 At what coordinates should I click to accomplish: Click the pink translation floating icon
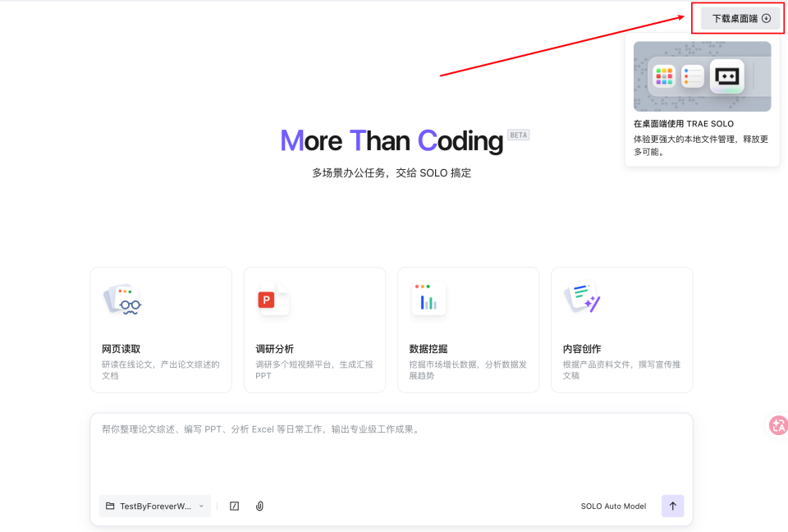tap(777, 425)
